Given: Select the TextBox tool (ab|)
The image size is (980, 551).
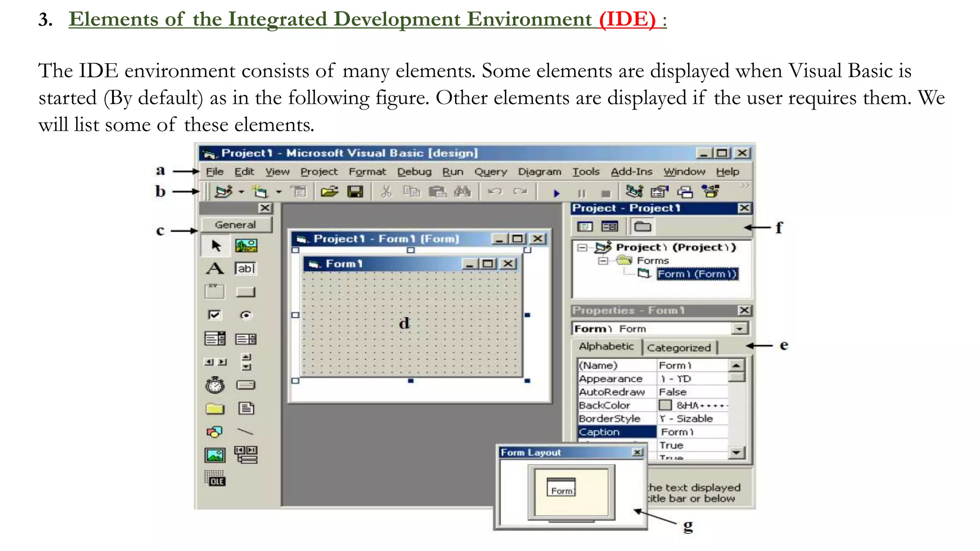Looking at the screenshot, I should [x=246, y=268].
